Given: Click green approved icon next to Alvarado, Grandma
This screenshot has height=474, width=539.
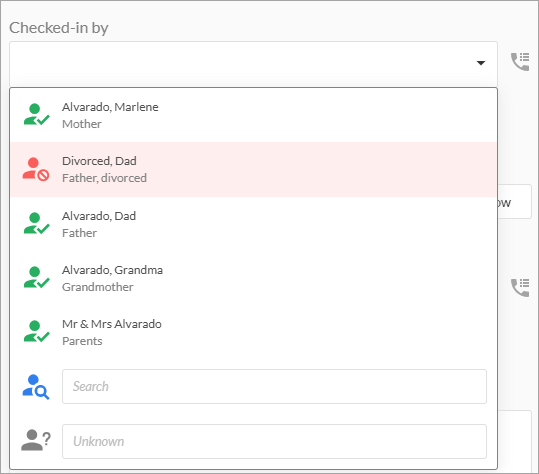Looking at the screenshot, I should (36, 277).
